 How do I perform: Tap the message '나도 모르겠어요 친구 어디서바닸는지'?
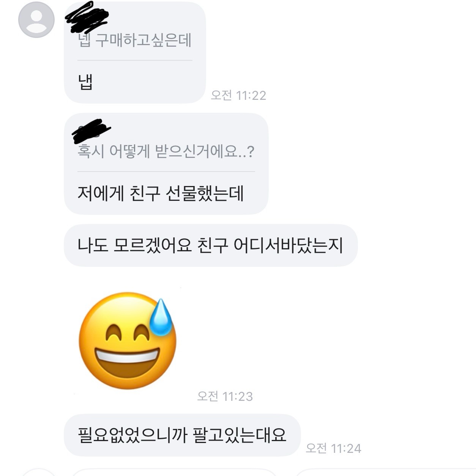(x=211, y=245)
